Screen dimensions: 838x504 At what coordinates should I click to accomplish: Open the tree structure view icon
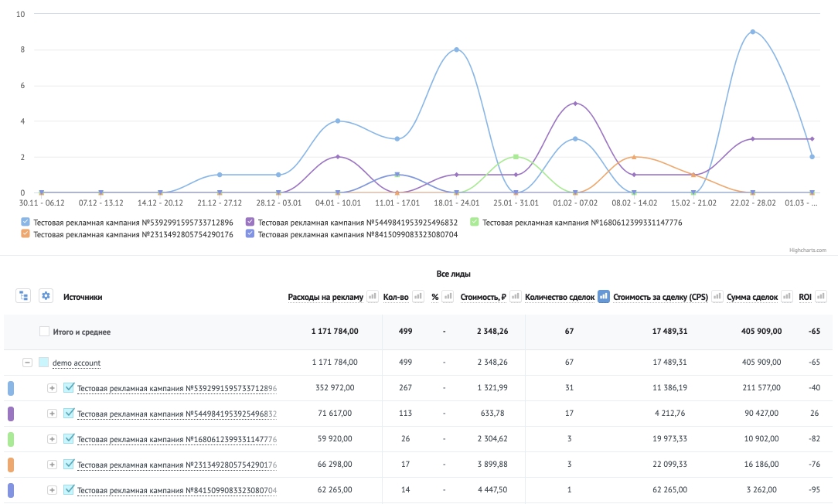pyautogui.click(x=23, y=296)
